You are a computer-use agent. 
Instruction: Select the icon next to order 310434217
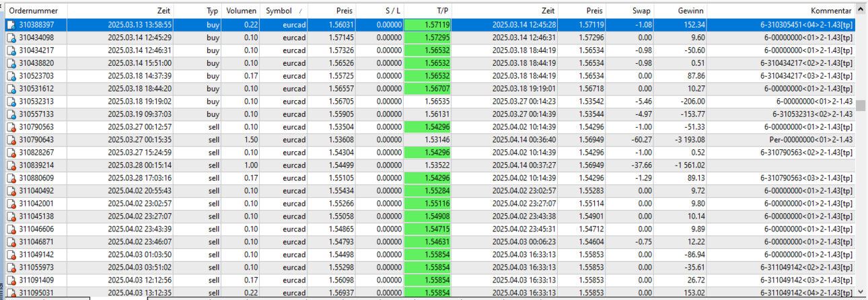(x=11, y=50)
